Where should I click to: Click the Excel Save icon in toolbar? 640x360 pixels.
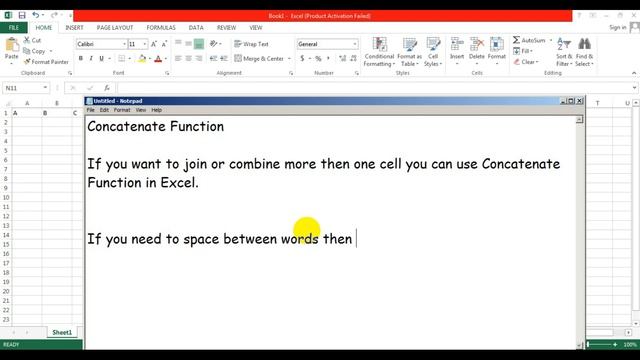(x=22, y=16)
